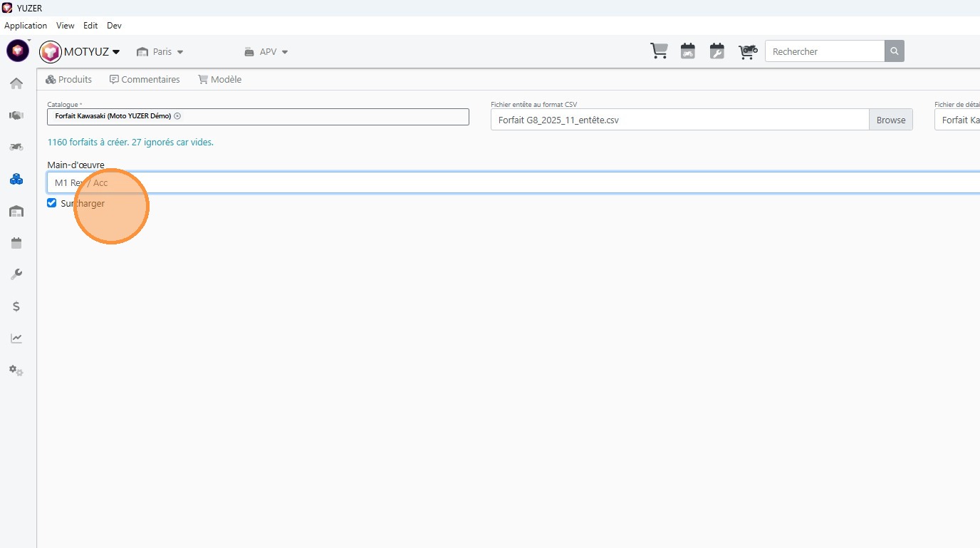The width and height of the screenshot is (980, 548).
Task: Switch to the Modèle tab
Action: coord(220,80)
